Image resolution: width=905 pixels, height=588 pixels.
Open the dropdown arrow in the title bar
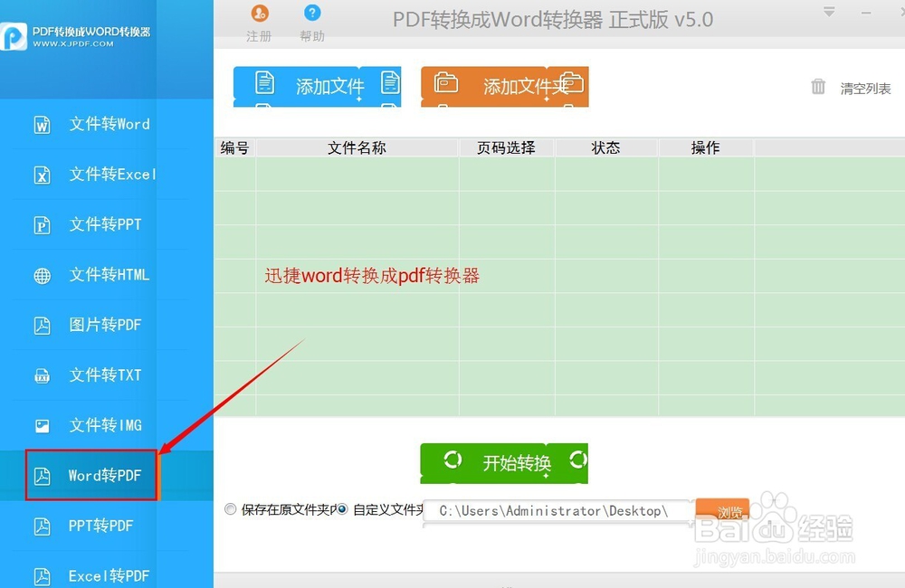831,11
